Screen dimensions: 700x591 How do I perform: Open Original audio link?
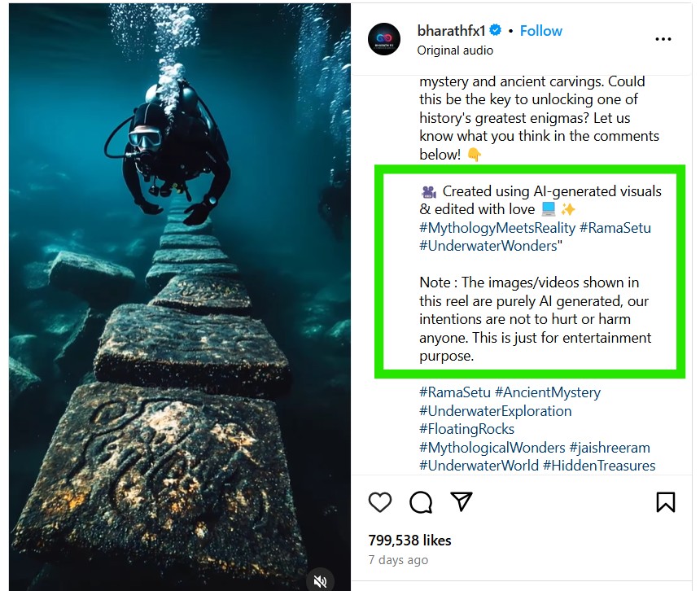pyautogui.click(x=455, y=50)
